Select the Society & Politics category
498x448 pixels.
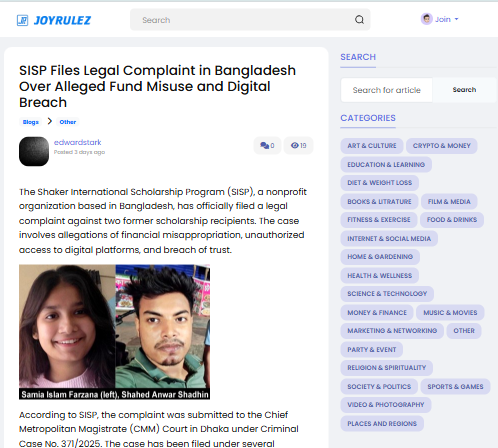point(379,387)
